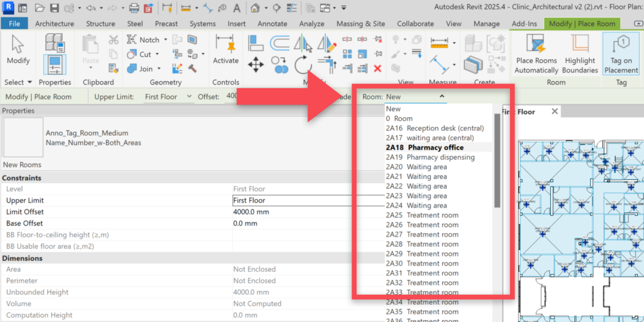Select the Rotate tool

(x=303, y=65)
